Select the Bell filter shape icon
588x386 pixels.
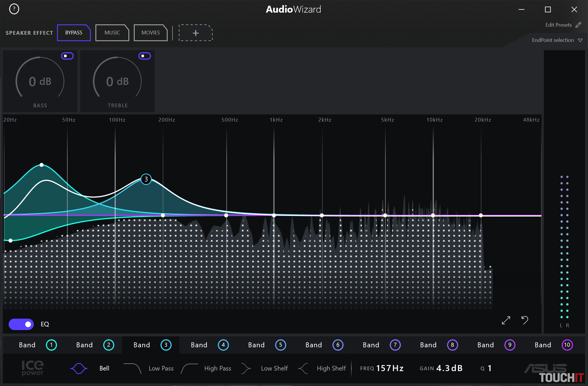(x=79, y=369)
